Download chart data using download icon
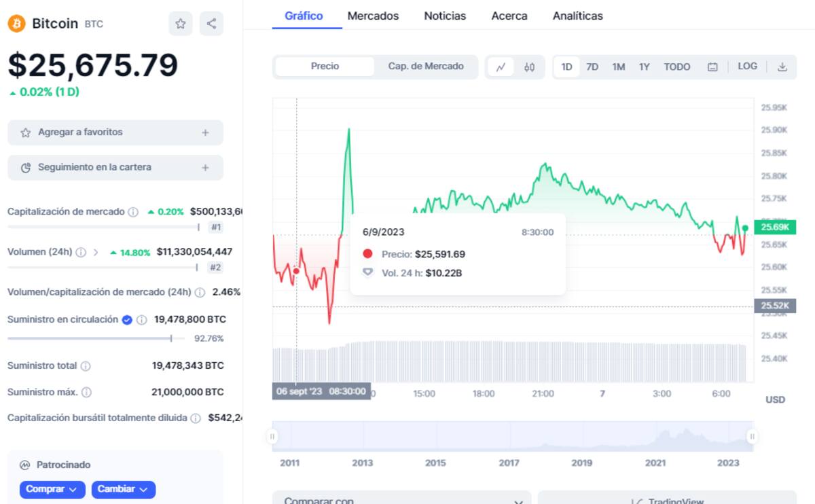This screenshot has width=815, height=504. point(782,67)
